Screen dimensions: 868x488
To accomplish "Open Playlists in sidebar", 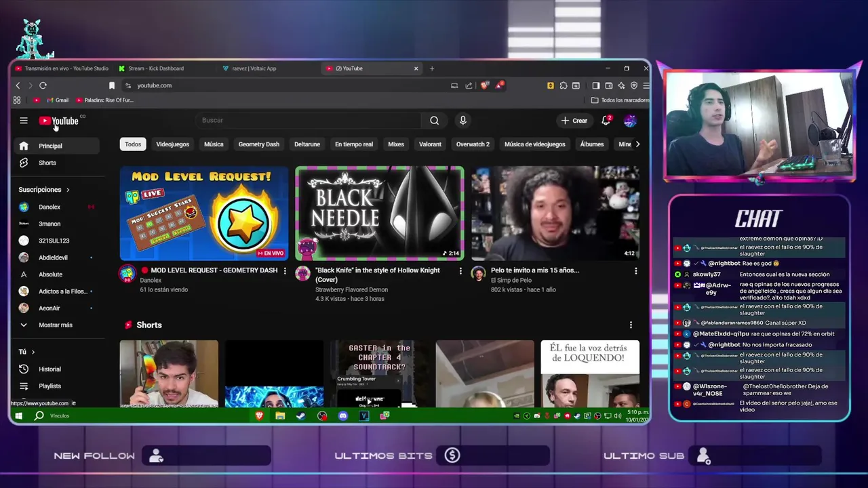I will [57, 386].
